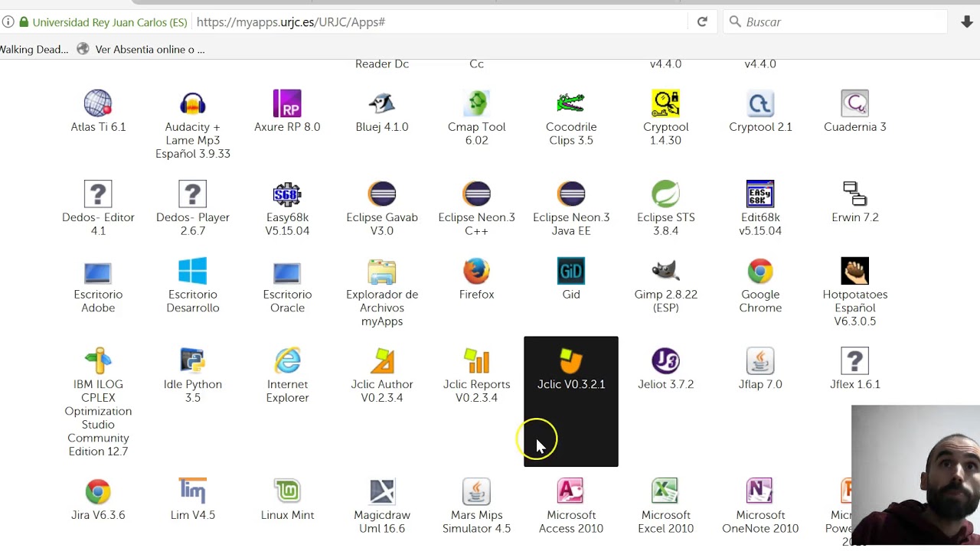Open Jclic Reports V0.2.3.4 icon

click(476, 361)
